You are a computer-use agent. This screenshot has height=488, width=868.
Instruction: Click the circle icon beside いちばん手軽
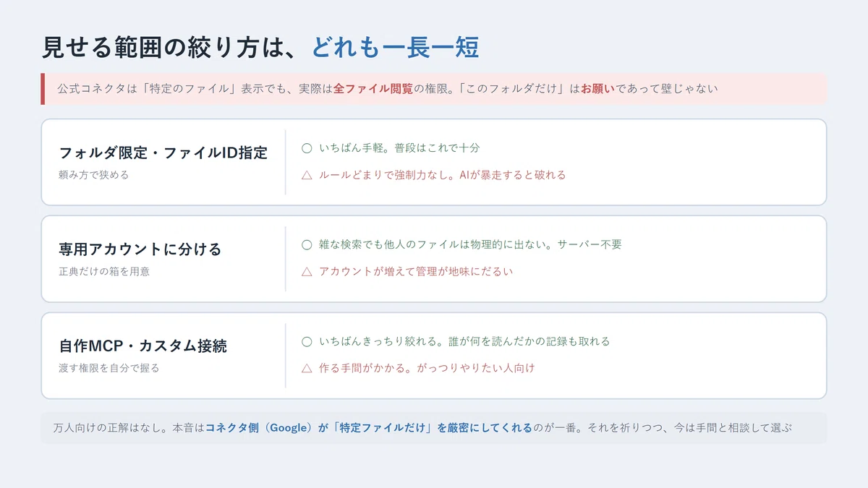pyautogui.click(x=307, y=147)
